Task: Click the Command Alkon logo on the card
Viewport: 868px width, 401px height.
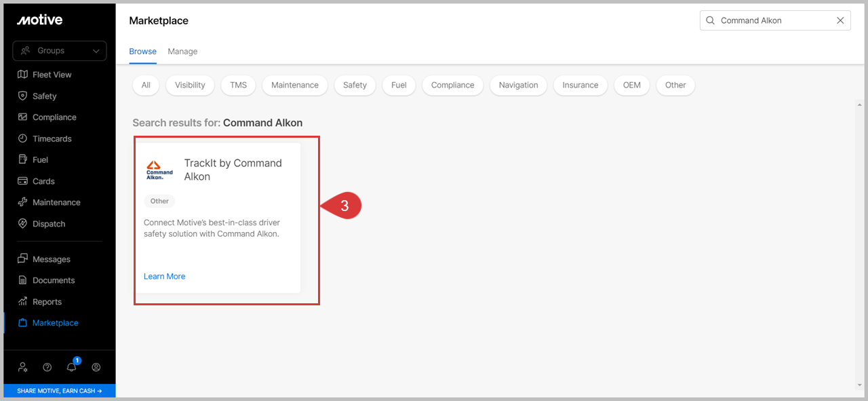Action: pos(160,170)
